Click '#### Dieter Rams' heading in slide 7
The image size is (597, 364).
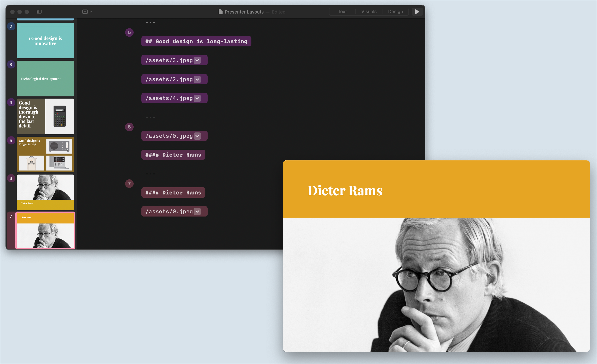(173, 193)
